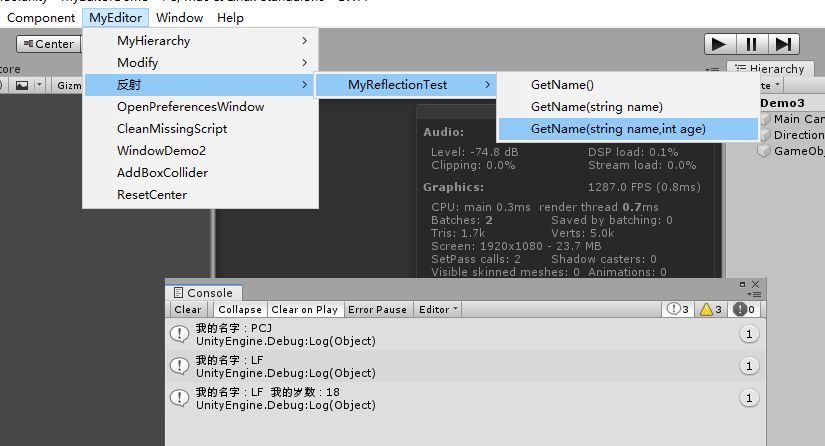The width and height of the screenshot is (825, 446).
Task: Close the Console window
Action: point(756,284)
